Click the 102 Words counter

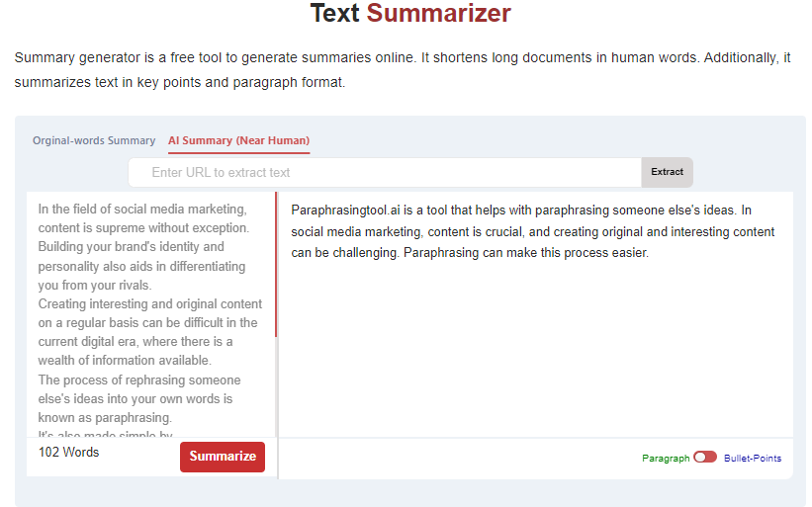(x=69, y=453)
